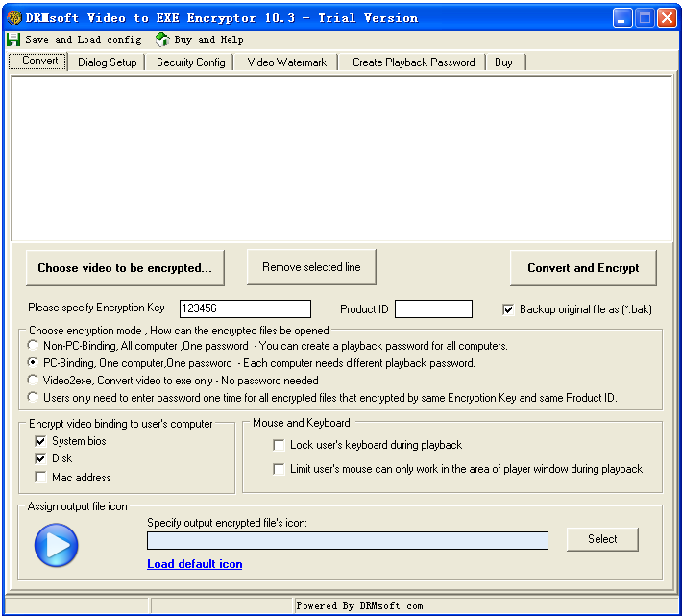Minimize the DRMsoft window

pyautogui.click(x=622, y=18)
